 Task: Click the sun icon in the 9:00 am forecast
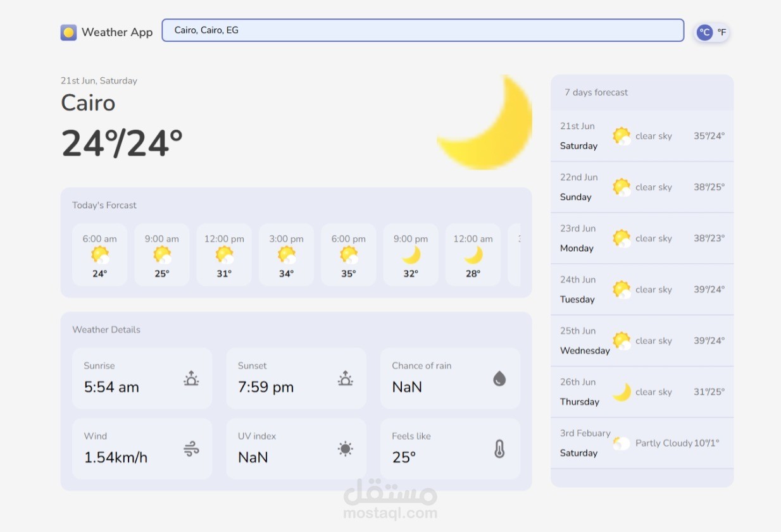point(162,255)
